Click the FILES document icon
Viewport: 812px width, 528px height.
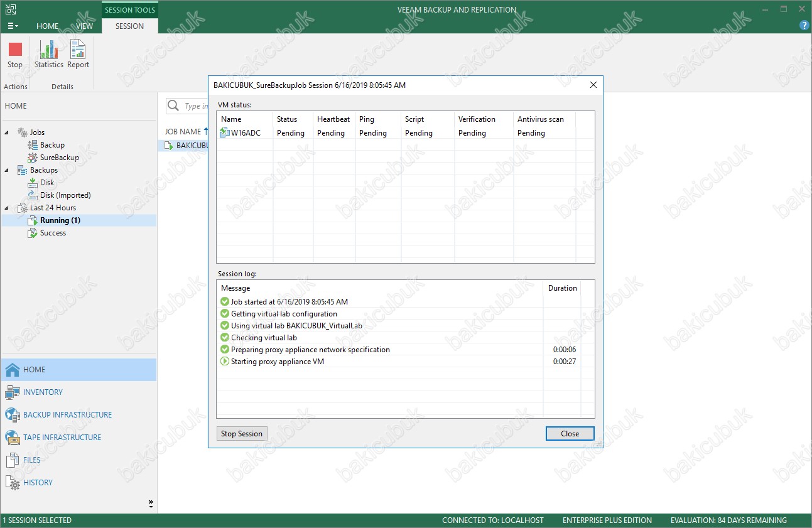click(x=13, y=460)
